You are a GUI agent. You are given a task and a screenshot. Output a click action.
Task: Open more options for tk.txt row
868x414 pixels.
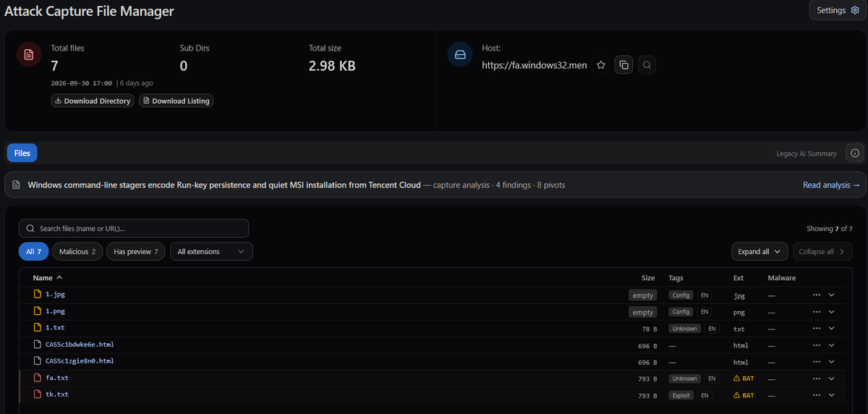pyautogui.click(x=817, y=394)
